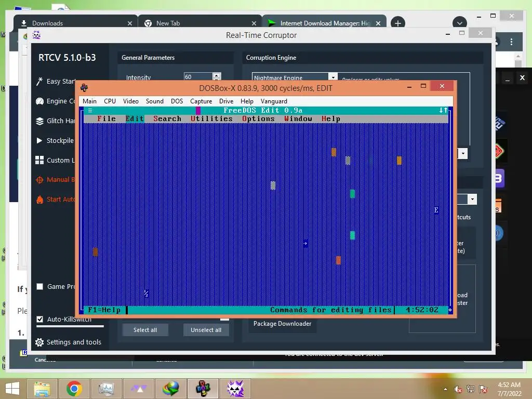Image resolution: width=532 pixels, height=399 pixels.
Task: Click the network tray icon
Action: point(471,389)
